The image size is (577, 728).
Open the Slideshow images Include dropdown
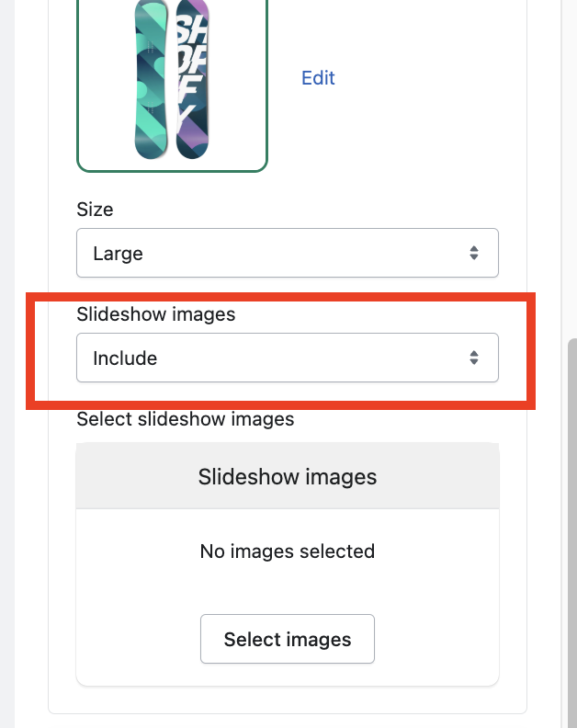click(x=287, y=358)
